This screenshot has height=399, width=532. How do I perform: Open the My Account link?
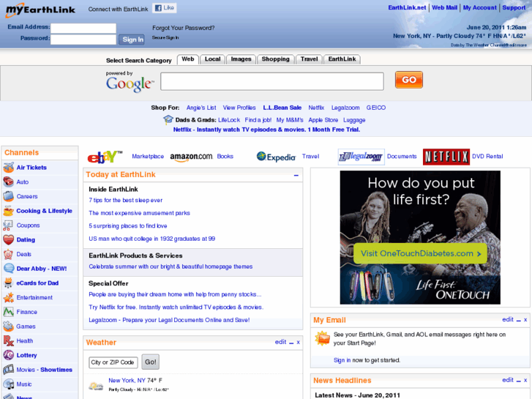click(x=480, y=7)
